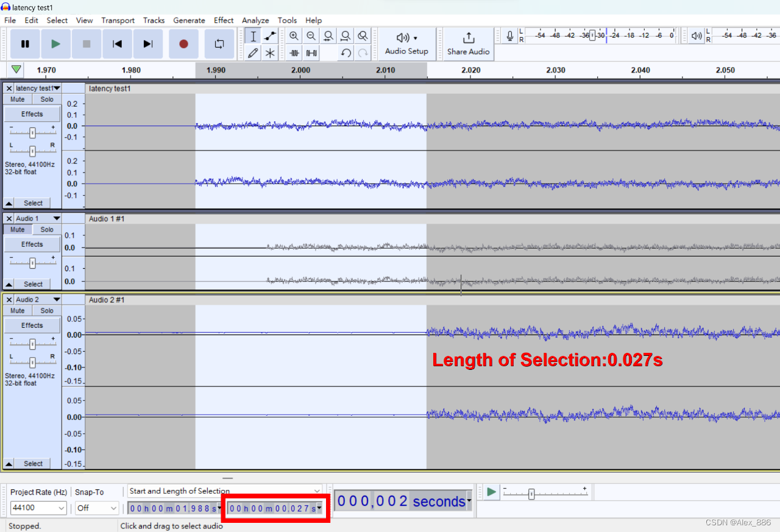780x532 pixels.
Task: Select the Selection tool
Action: [253, 36]
